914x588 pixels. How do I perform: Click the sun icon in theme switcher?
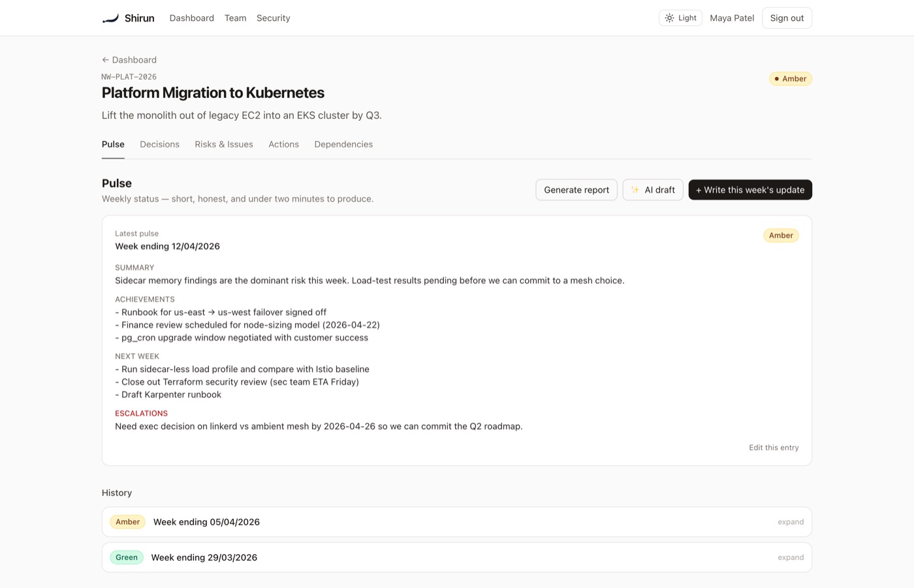point(669,18)
